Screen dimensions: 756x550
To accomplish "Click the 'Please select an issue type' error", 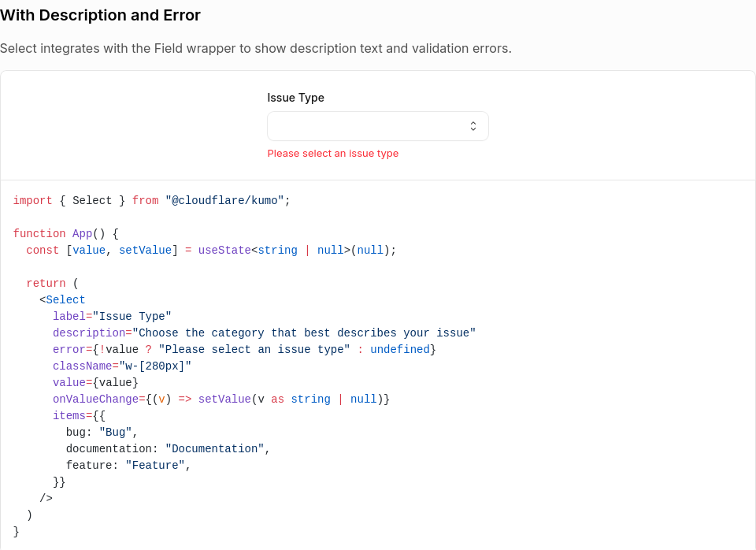I will (332, 154).
